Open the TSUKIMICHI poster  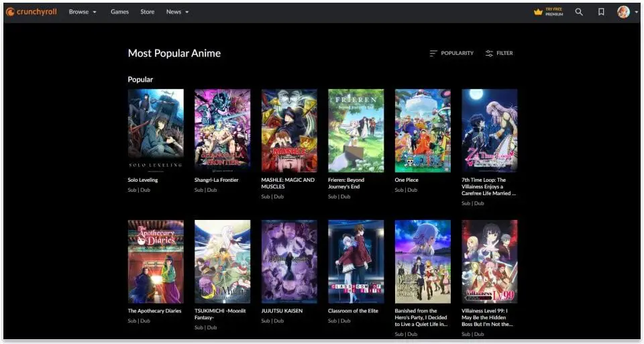[x=222, y=262]
